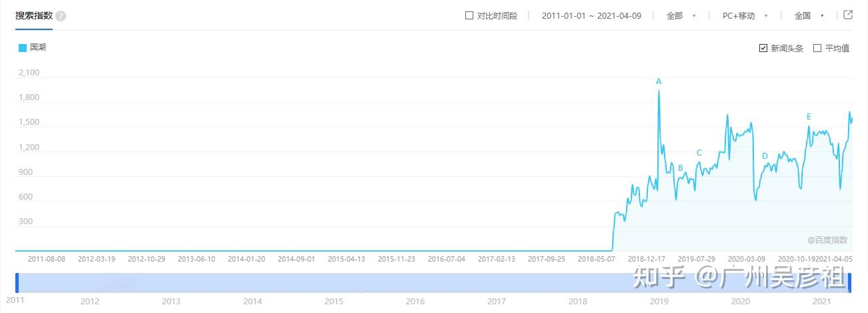
Task: Click year 2016 on the bottom timeline
Action: tap(415, 301)
